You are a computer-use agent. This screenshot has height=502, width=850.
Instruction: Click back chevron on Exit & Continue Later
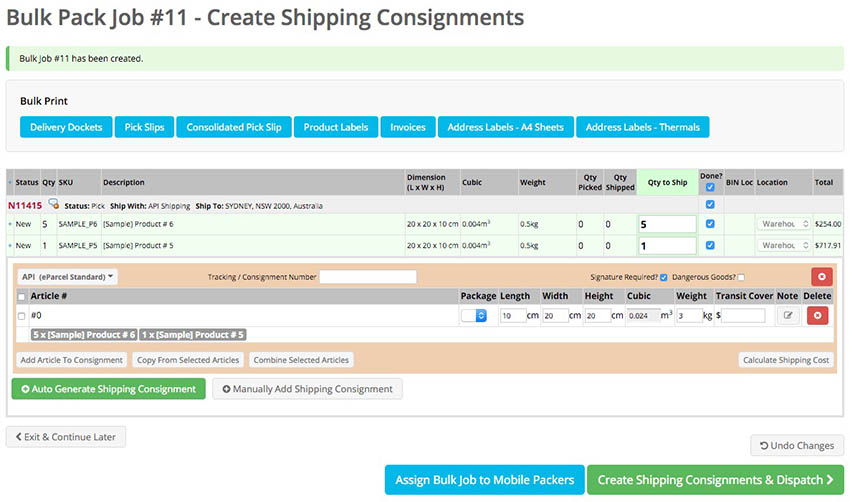pyautogui.click(x=18, y=437)
